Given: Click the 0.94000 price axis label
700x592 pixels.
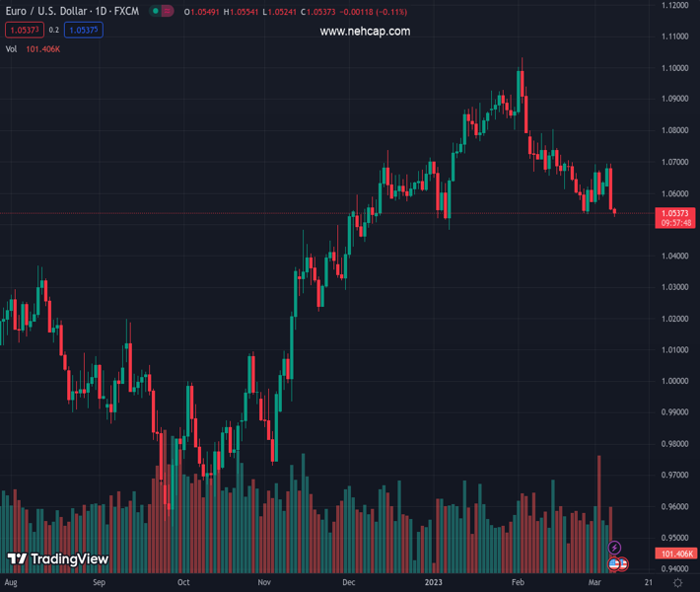Looking at the screenshot, I should click(x=674, y=569).
